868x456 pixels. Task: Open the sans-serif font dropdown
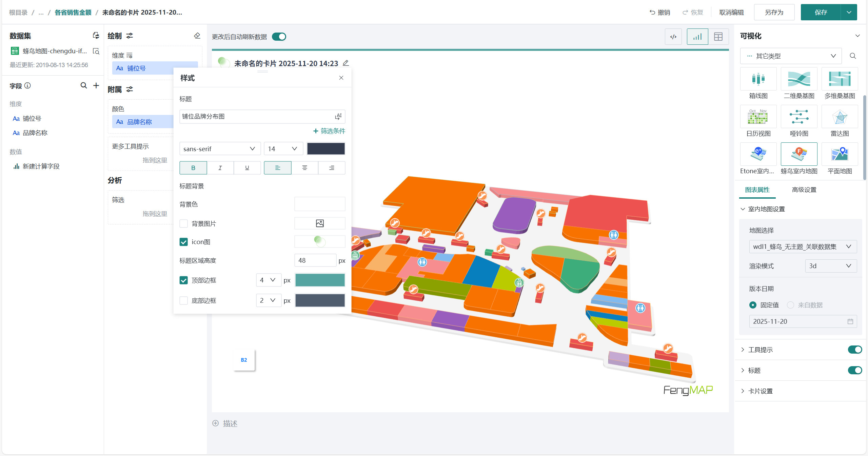tap(219, 149)
